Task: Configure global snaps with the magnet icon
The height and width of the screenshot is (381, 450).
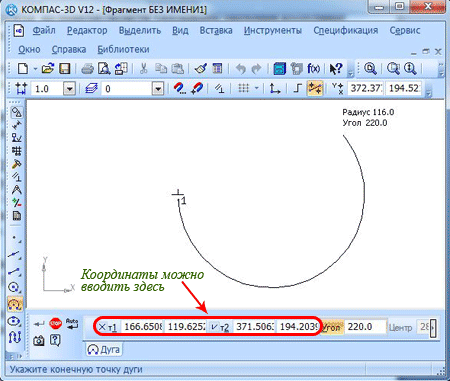Action: point(180,89)
